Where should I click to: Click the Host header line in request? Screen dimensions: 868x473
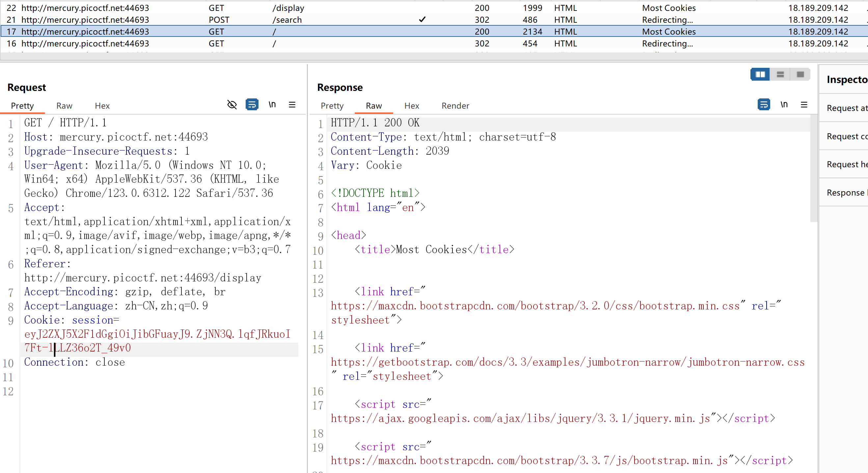[116, 137]
